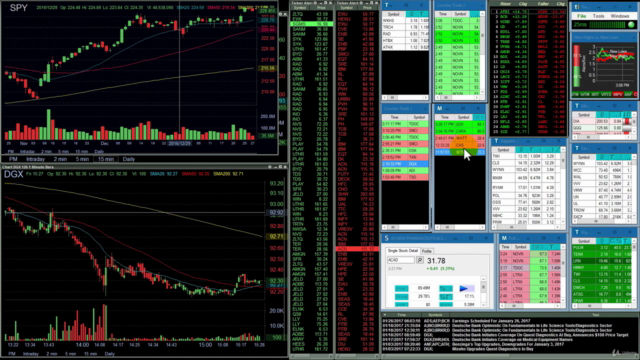Open settings gear of DGX chart window
The height and width of the screenshot is (360, 640).
(x=270, y=167)
